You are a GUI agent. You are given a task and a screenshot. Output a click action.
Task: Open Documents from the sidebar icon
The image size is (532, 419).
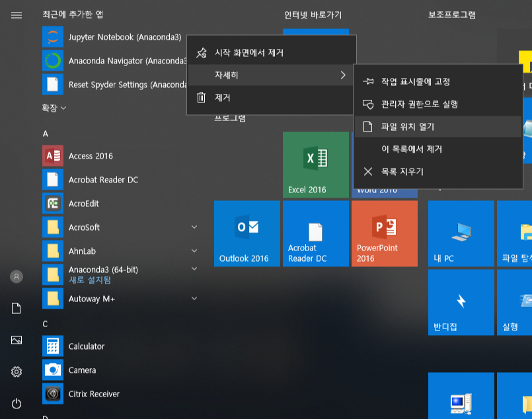pos(17,309)
